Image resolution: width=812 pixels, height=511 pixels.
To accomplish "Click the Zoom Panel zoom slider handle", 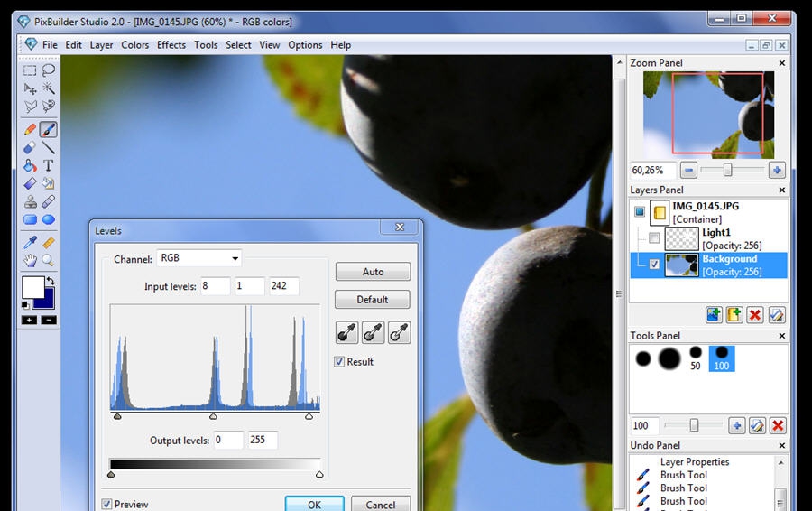I will [727, 170].
